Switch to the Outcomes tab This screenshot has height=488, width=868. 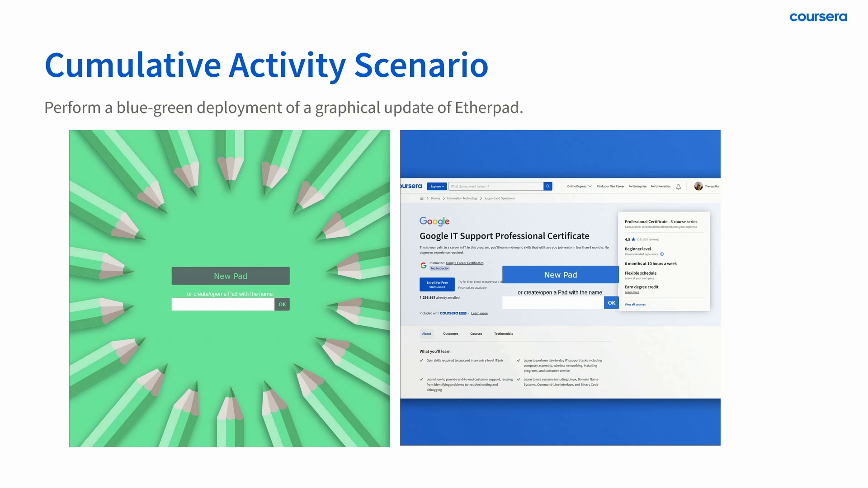point(450,334)
